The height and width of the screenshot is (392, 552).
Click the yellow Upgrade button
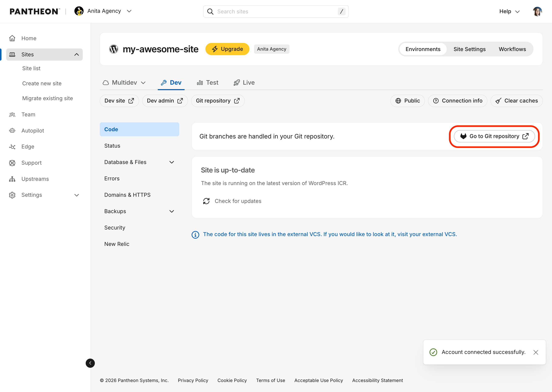pyautogui.click(x=227, y=49)
